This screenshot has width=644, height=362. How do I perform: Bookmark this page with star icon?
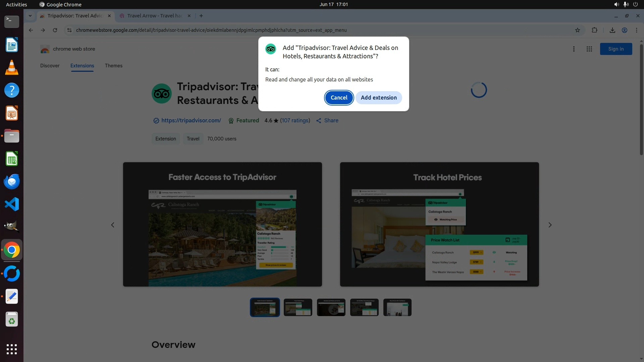577,30
